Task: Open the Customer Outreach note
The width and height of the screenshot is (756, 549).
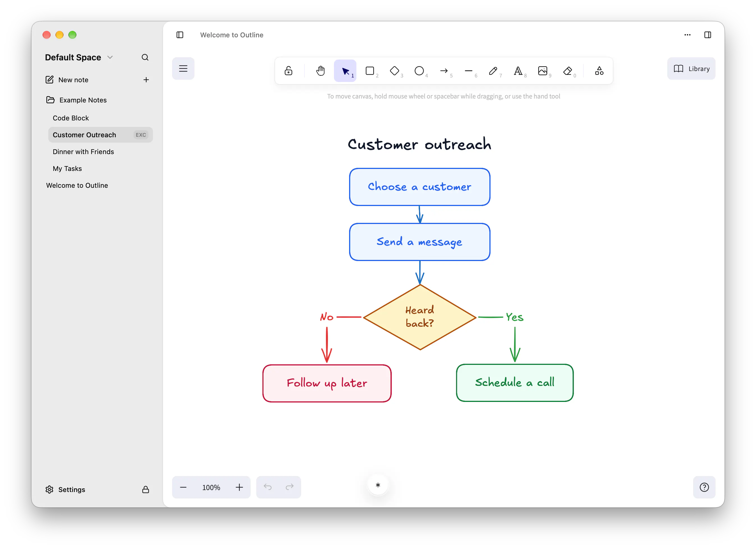Action: click(x=100, y=135)
